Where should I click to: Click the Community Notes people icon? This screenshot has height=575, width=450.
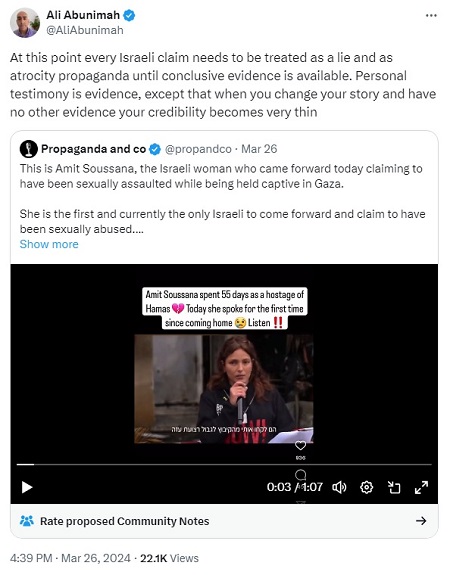[27, 521]
